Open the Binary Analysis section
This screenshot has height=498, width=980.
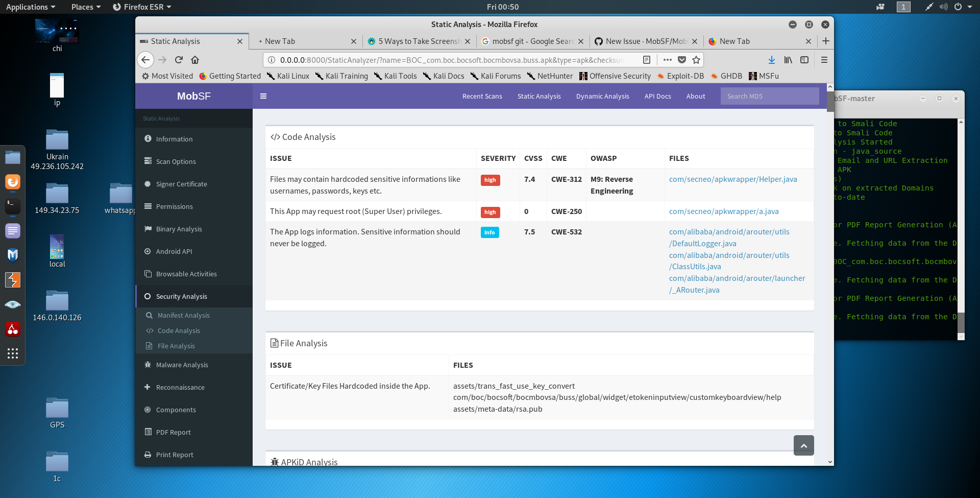(x=179, y=229)
